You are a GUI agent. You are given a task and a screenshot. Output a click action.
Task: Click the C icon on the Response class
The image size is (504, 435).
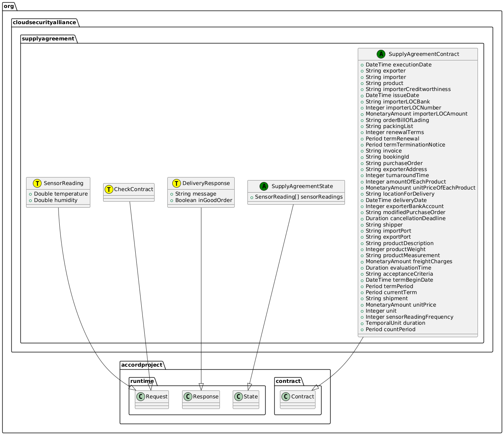tap(187, 396)
